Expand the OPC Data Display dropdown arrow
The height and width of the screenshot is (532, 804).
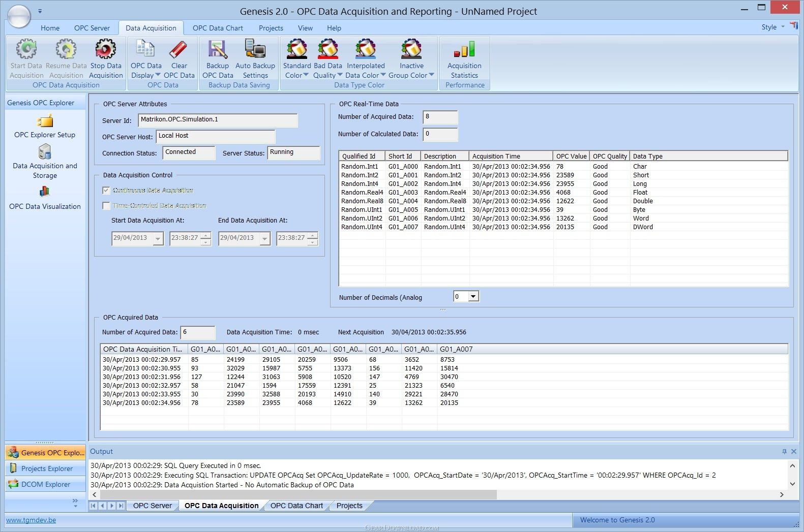pos(158,75)
